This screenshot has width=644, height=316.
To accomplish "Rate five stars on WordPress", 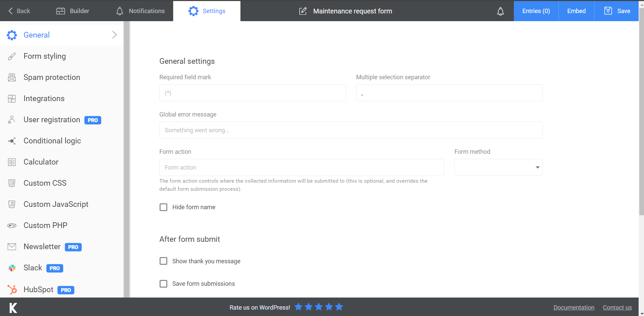I will (339, 307).
